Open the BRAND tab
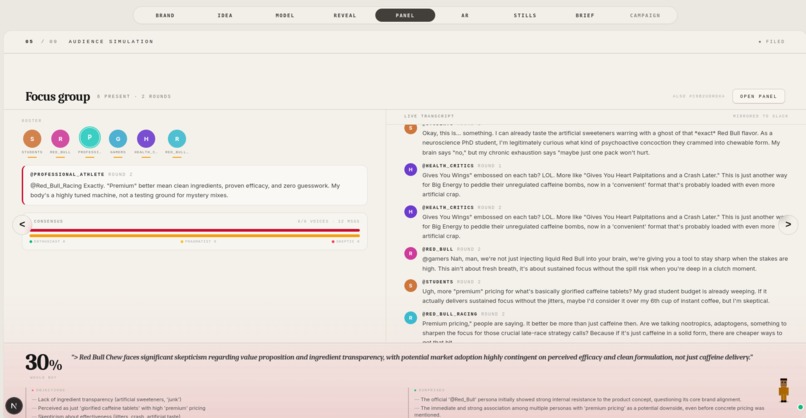Screen dimensions: 806x418 165,15
